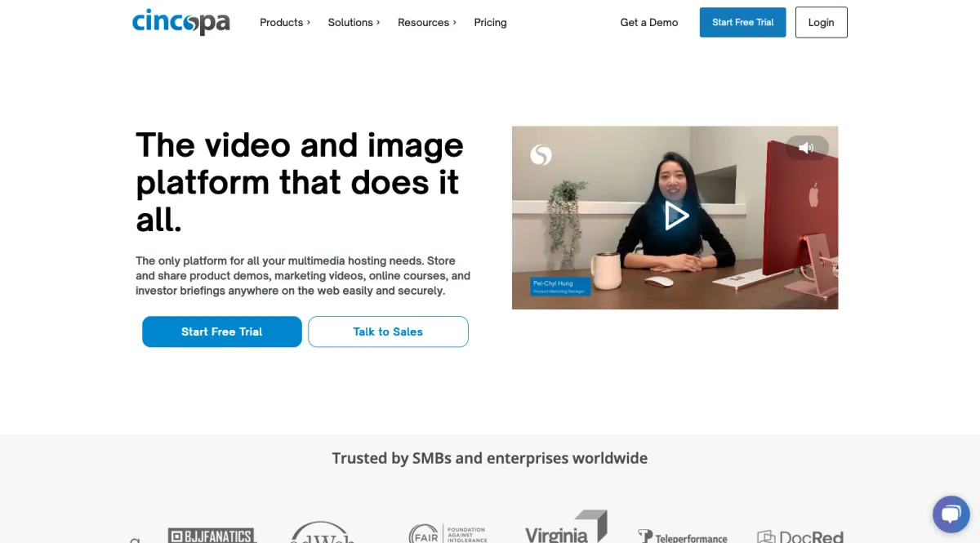Image resolution: width=980 pixels, height=543 pixels.
Task: Click 'Trusted by SMBs and enterprises worldwide' heading
Action: [490, 458]
